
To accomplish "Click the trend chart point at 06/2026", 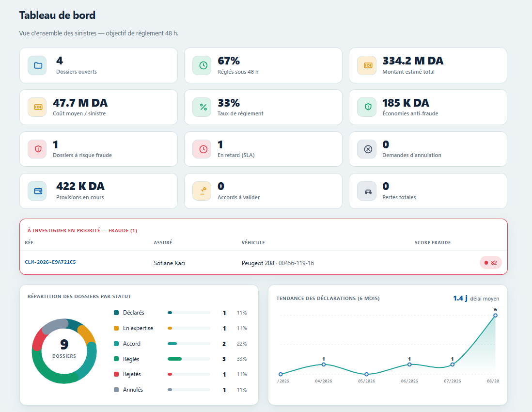I will pos(409,364).
